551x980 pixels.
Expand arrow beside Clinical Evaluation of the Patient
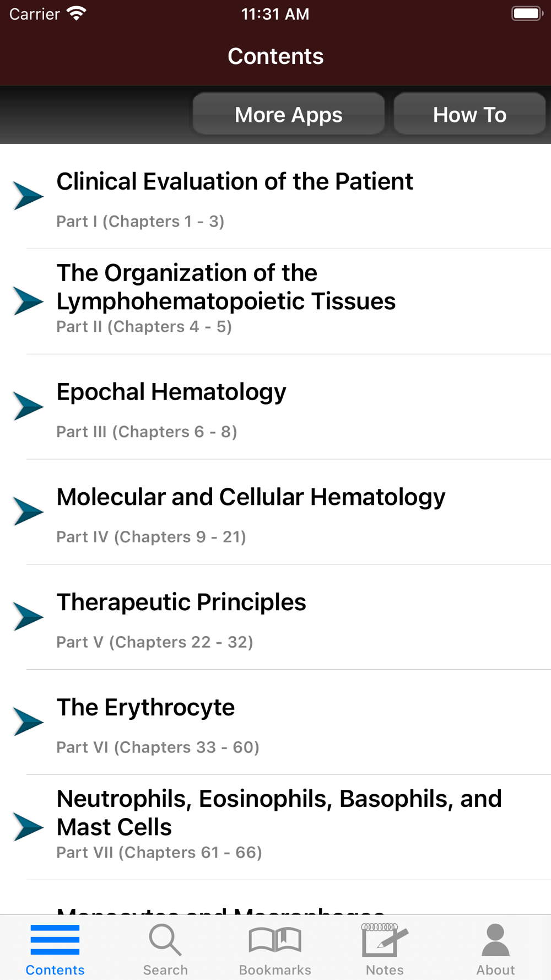tap(28, 196)
